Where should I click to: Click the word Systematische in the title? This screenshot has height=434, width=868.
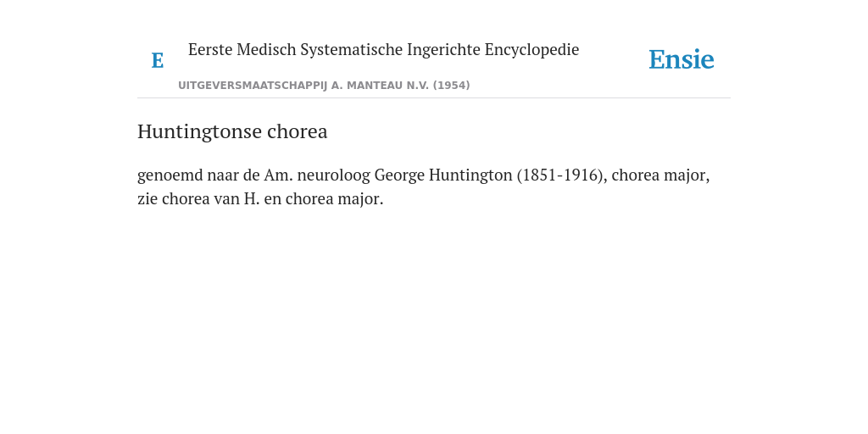[x=352, y=50]
